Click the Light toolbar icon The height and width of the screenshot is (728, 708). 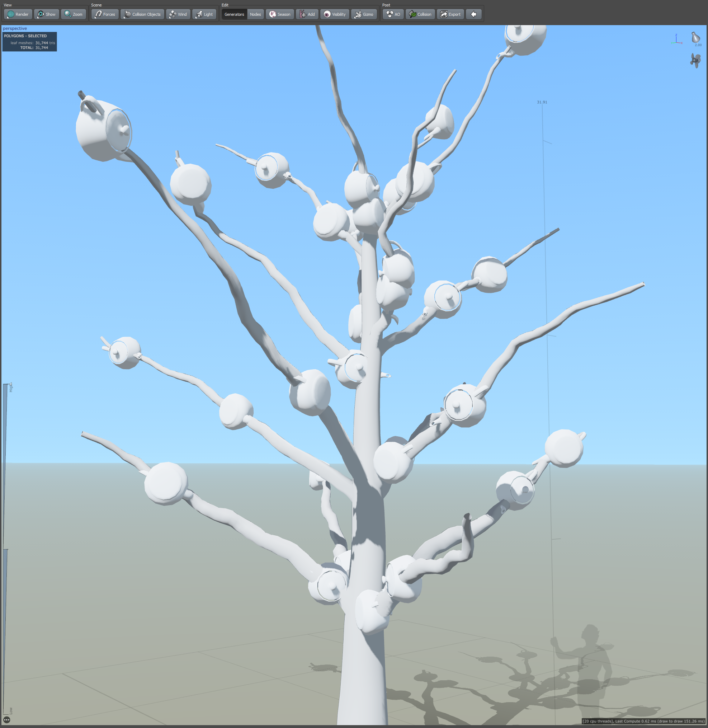click(x=204, y=14)
